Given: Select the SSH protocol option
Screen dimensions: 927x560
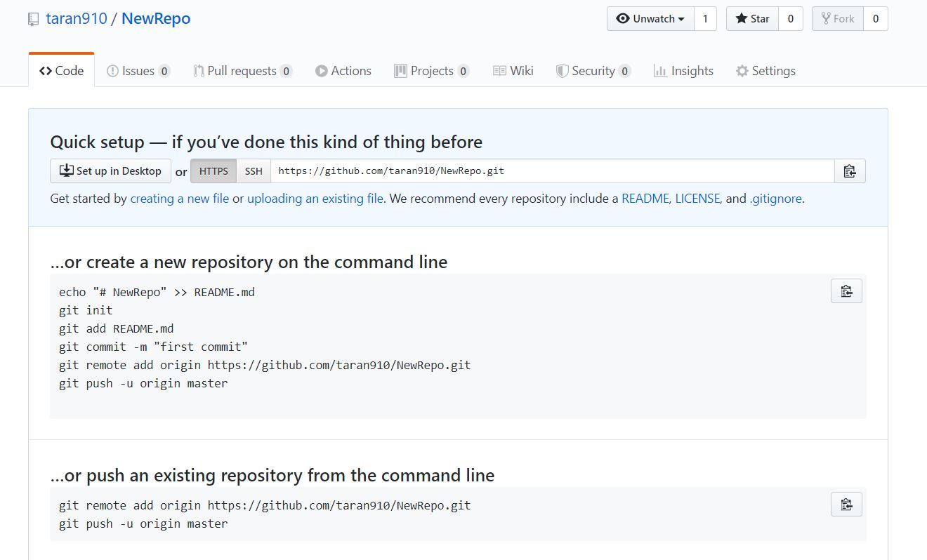Looking at the screenshot, I should (x=253, y=171).
